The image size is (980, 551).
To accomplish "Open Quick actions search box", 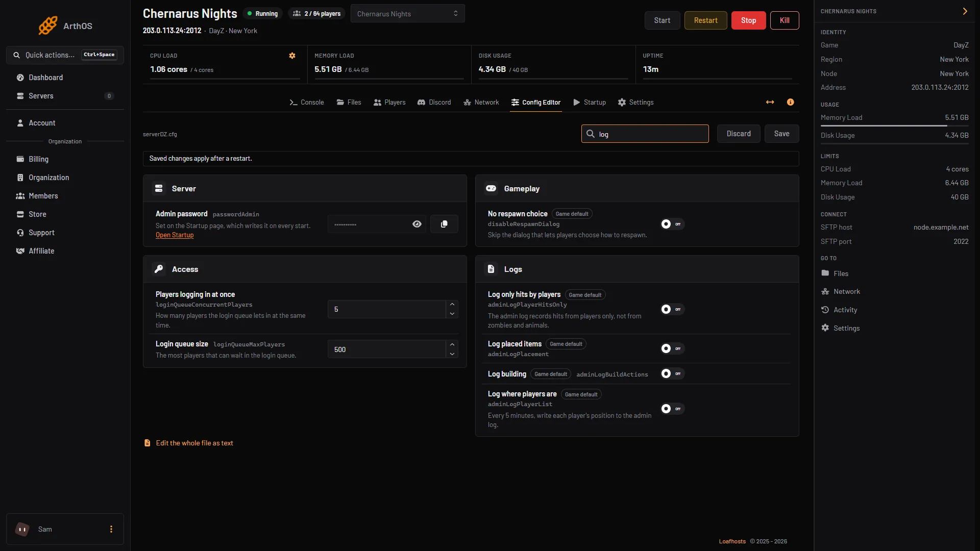I will pos(65,55).
